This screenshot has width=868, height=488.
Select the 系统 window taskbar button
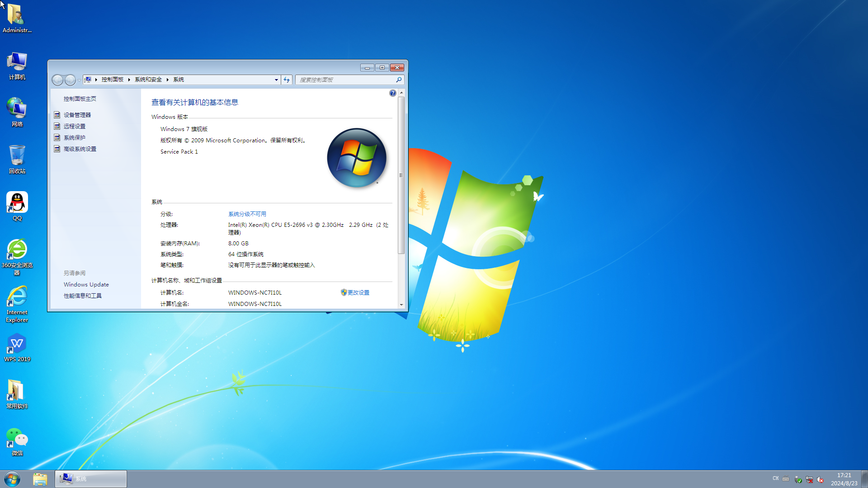point(91,479)
